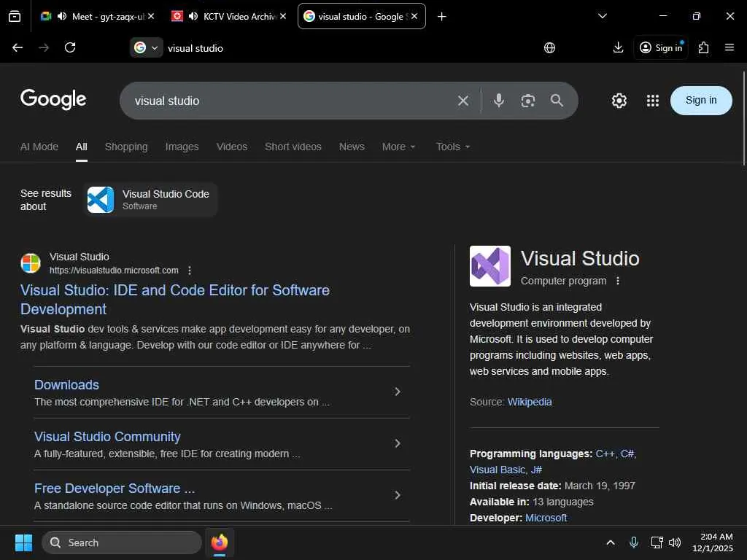Start voice search with microphone
The image size is (747, 560).
coord(499,101)
